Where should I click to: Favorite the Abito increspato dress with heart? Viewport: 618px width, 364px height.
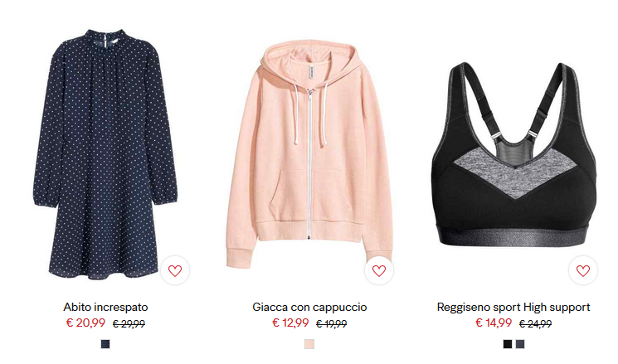[175, 270]
